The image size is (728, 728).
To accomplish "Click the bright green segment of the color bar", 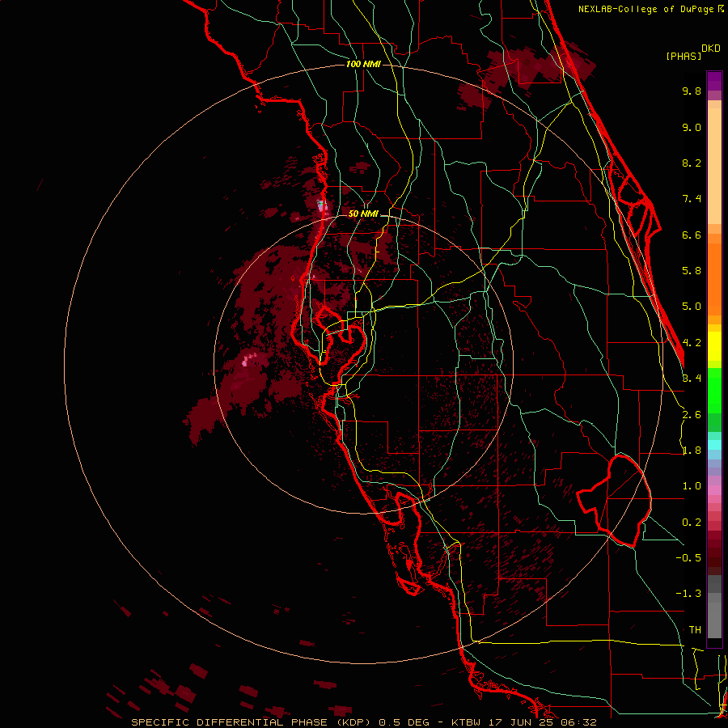I will (714, 391).
